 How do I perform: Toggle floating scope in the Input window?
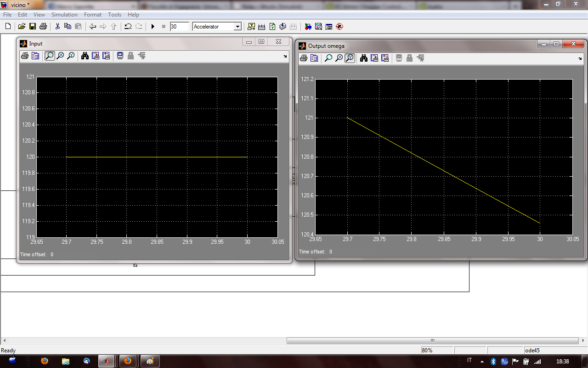click(x=120, y=56)
